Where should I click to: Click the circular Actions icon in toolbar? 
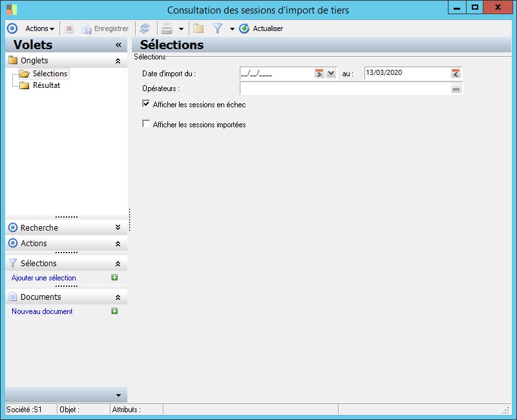tap(12, 28)
